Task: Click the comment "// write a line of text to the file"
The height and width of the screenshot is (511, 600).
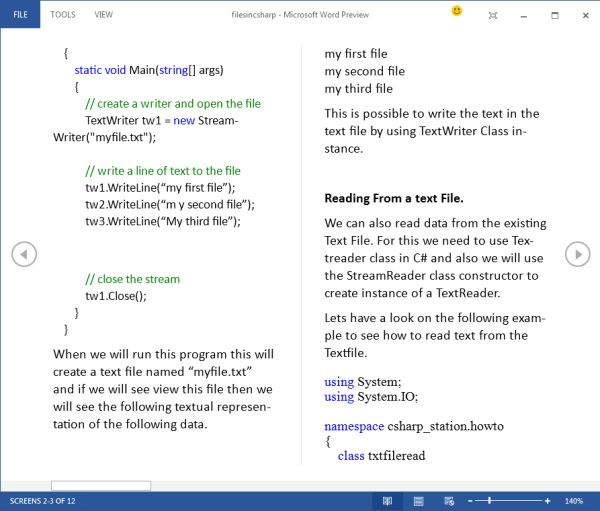Action: (163, 171)
